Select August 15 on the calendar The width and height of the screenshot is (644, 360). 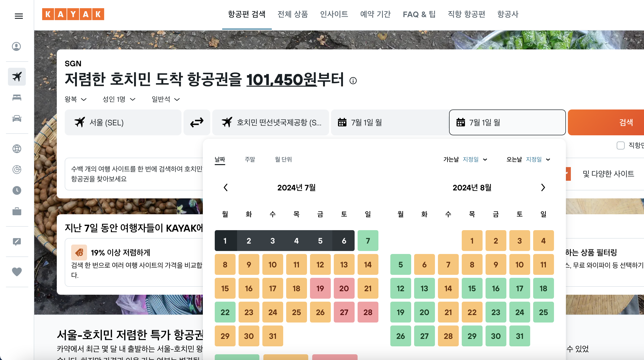[x=472, y=288]
